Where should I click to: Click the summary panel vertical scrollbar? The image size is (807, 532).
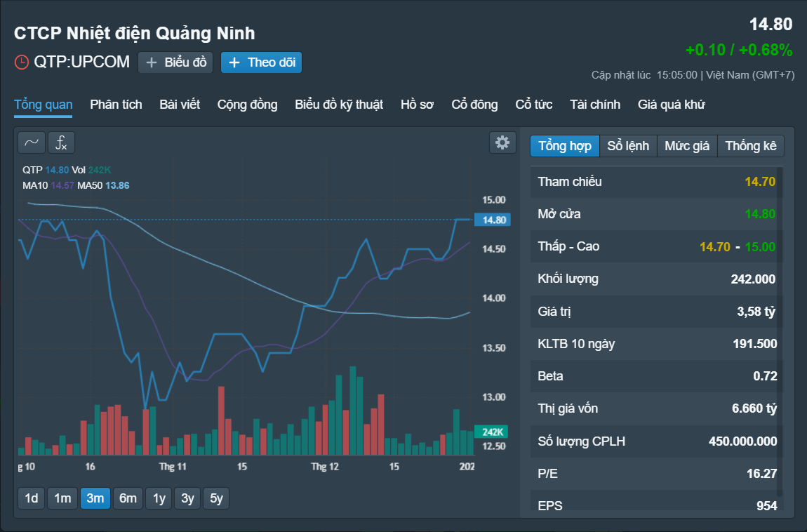point(780,332)
